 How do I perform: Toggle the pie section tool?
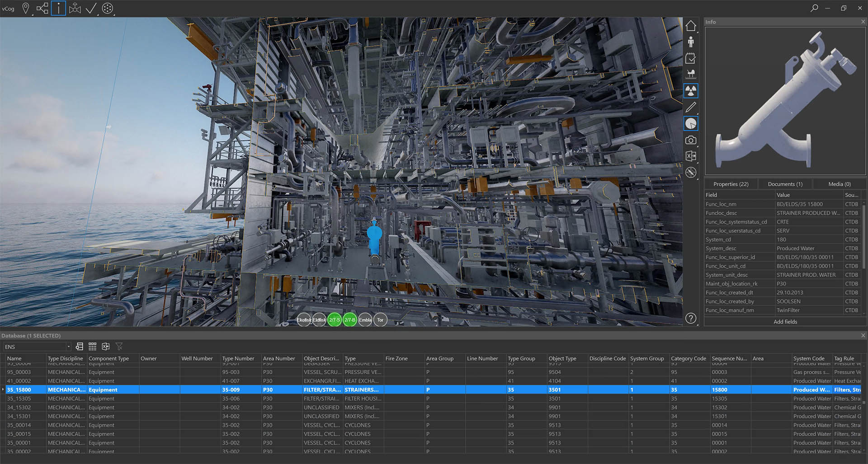691,123
